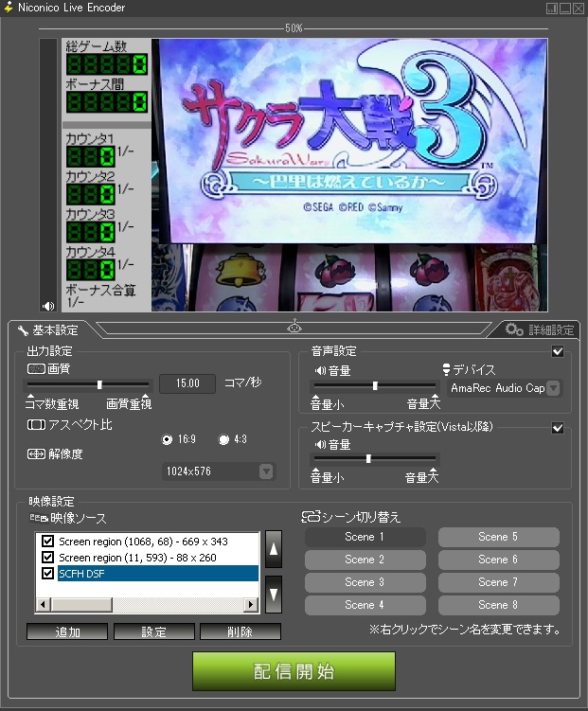Switch to Scene 7
This screenshot has height=711, width=588.
point(499,582)
